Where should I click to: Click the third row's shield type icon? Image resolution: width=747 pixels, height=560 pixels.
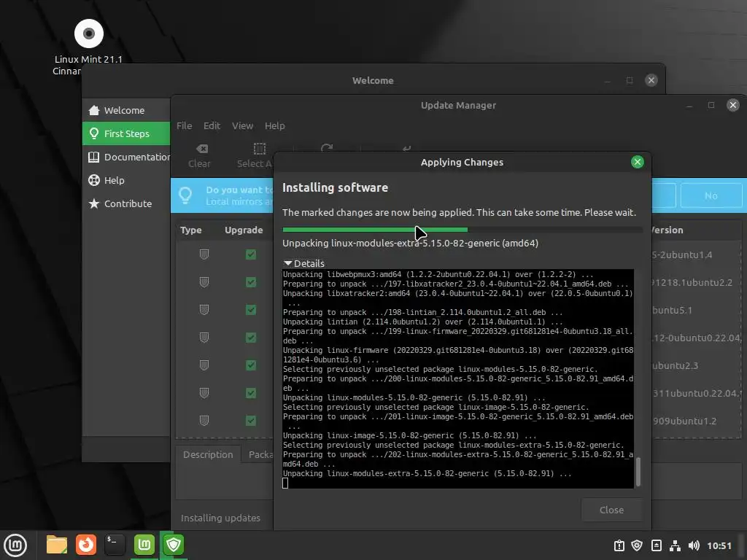click(204, 309)
